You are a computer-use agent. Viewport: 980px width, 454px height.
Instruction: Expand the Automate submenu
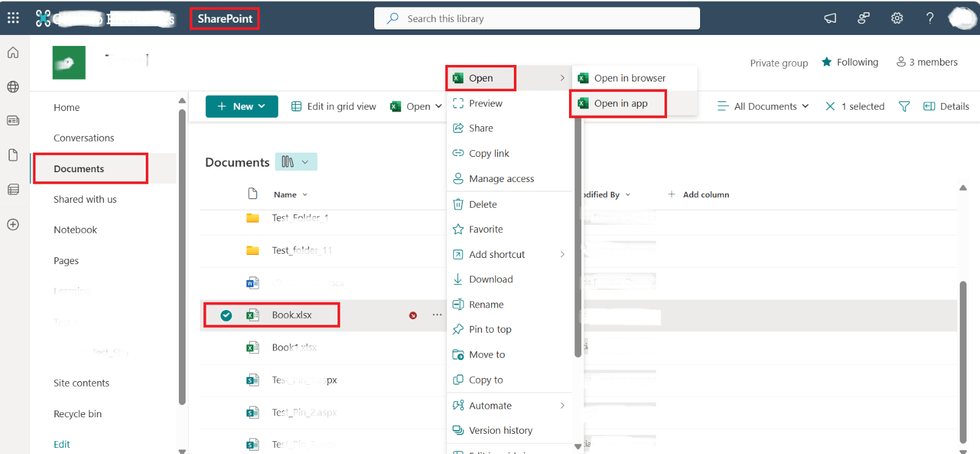(509, 406)
